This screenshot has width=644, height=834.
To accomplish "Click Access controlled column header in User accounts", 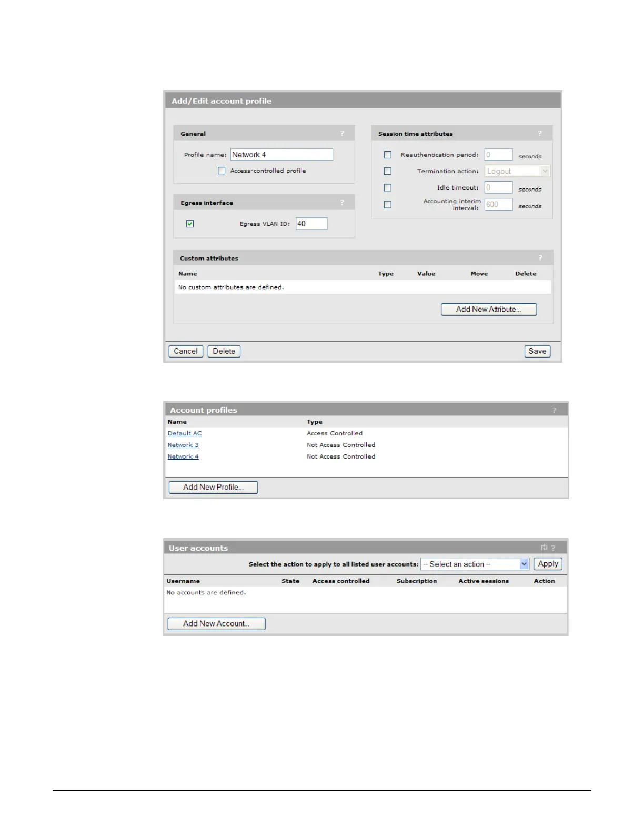I will [x=341, y=581].
